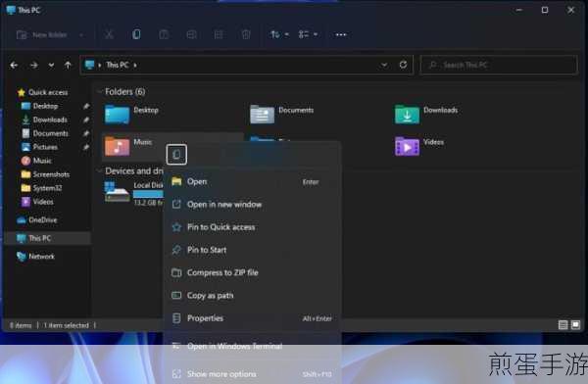The height and width of the screenshot is (384, 588).
Task: Click the Search This PC field
Action: click(499, 65)
